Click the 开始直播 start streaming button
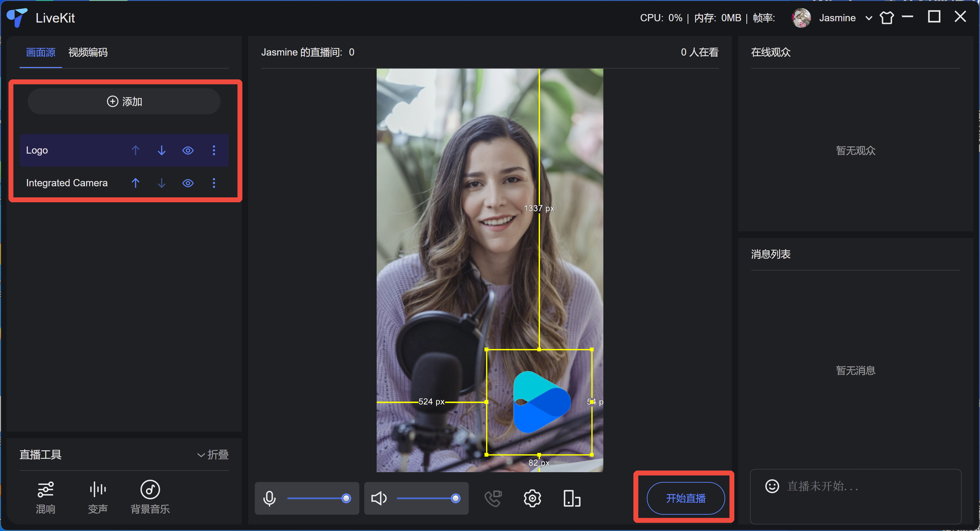 686,498
